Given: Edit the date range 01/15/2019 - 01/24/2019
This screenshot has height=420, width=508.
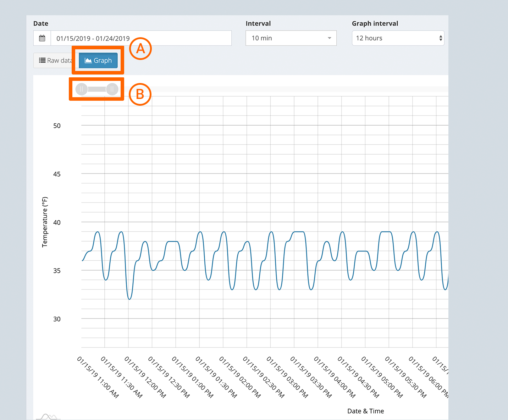Looking at the screenshot, I should tap(141, 38).
